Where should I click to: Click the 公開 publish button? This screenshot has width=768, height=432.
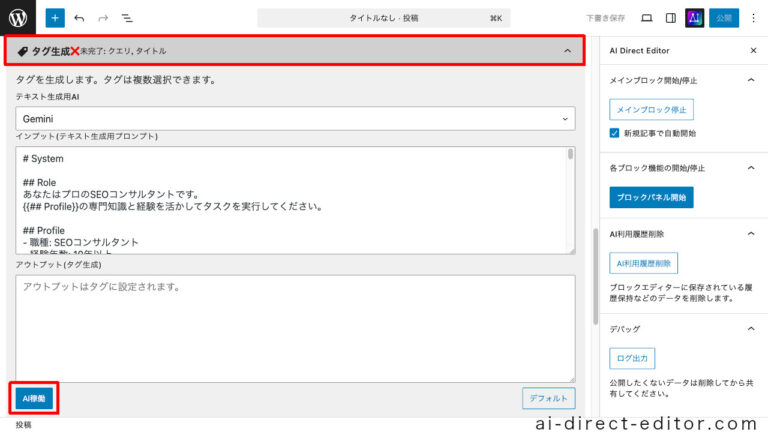tap(724, 18)
